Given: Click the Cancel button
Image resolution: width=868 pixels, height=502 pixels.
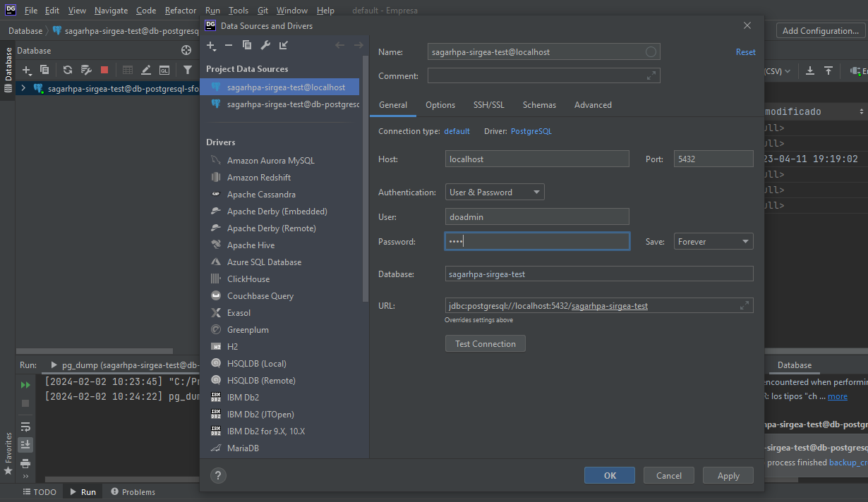Looking at the screenshot, I should (669, 475).
